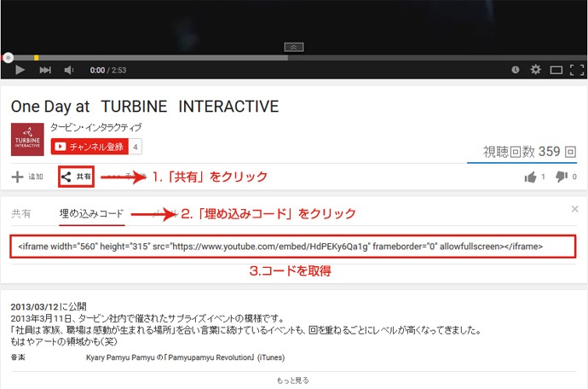588x389 pixels.
Task: Click the 追加 add-to button
Action: (x=27, y=177)
